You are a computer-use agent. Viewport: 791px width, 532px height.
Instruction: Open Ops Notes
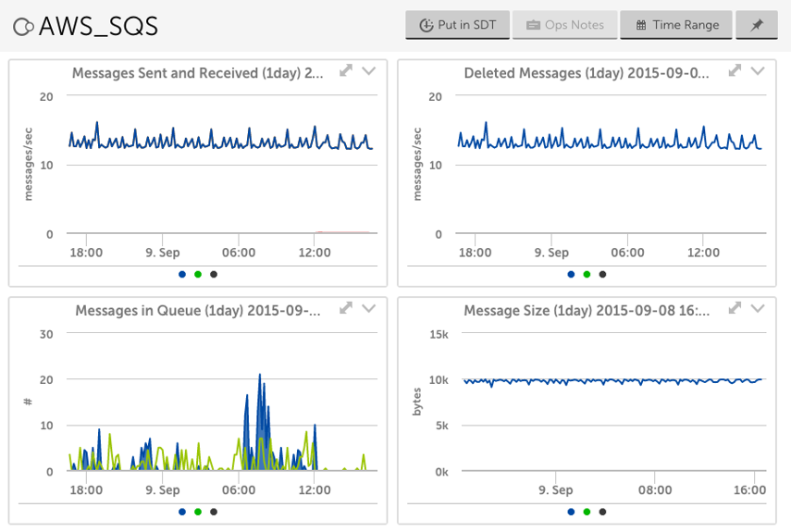[565, 25]
